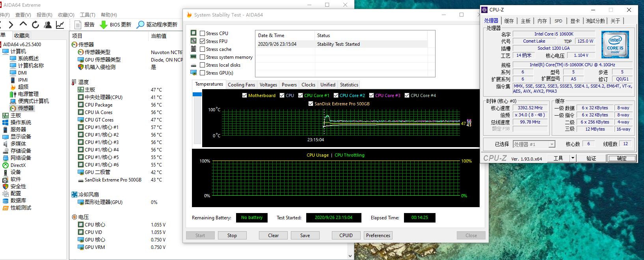Expand 多媒体 node in sidebar tree
Image resolution: width=644 pixels, height=260 pixels.
[x=18, y=144]
